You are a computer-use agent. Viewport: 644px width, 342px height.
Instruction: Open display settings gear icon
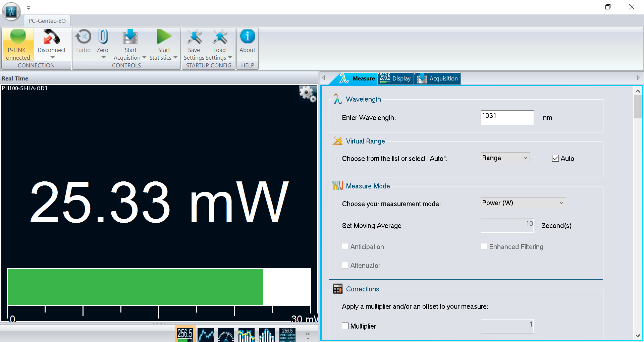pos(308,94)
